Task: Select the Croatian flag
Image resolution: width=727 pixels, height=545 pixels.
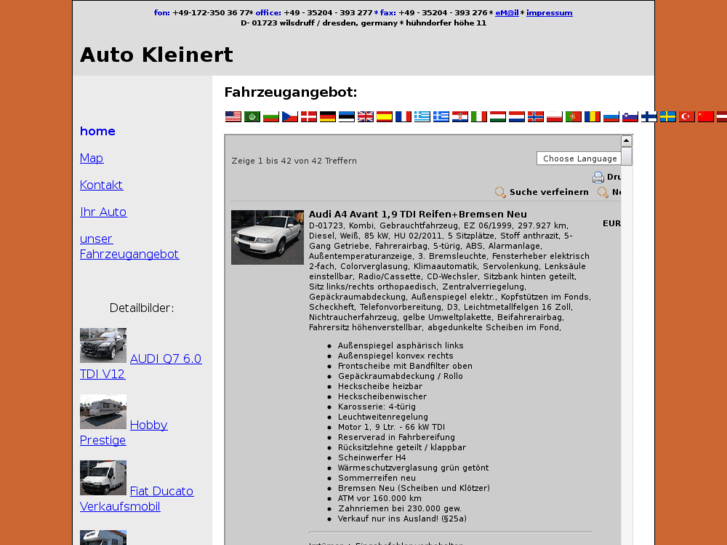Action: [x=460, y=116]
